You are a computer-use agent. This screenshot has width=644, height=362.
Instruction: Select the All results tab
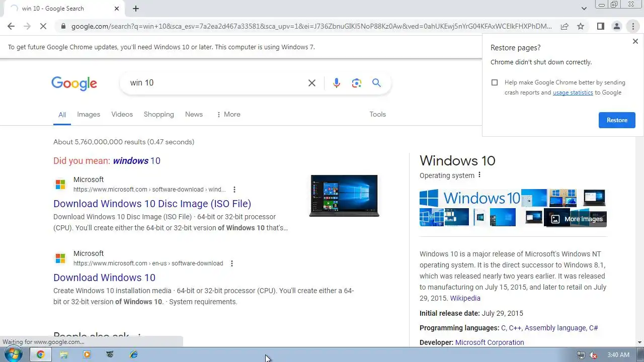pyautogui.click(x=62, y=115)
